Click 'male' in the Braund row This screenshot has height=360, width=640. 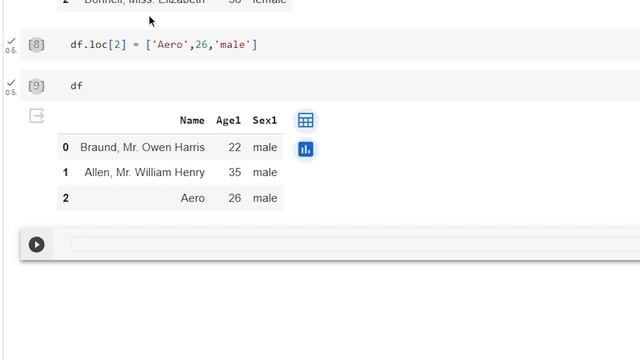coord(265,147)
